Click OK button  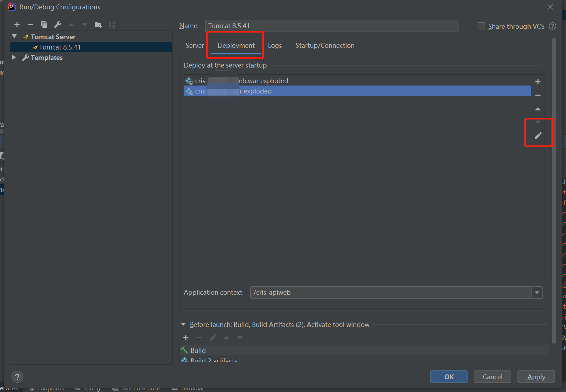[449, 377]
